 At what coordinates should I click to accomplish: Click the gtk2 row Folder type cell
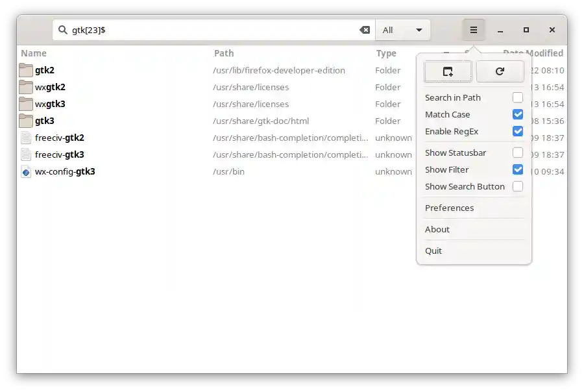point(388,71)
